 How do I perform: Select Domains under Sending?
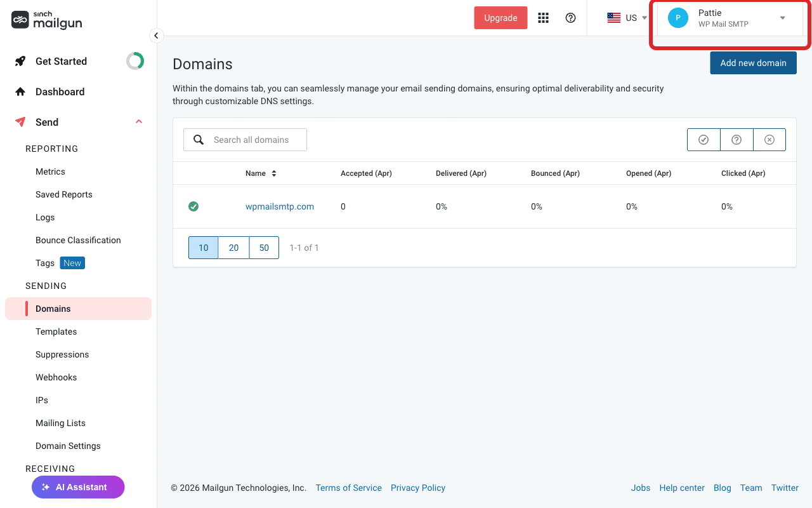pos(79,309)
